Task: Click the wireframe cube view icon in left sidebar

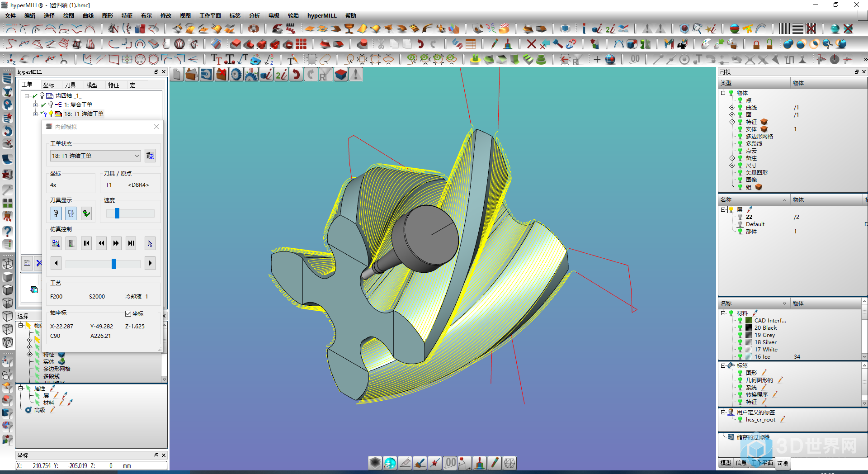Action: (8, 264)
